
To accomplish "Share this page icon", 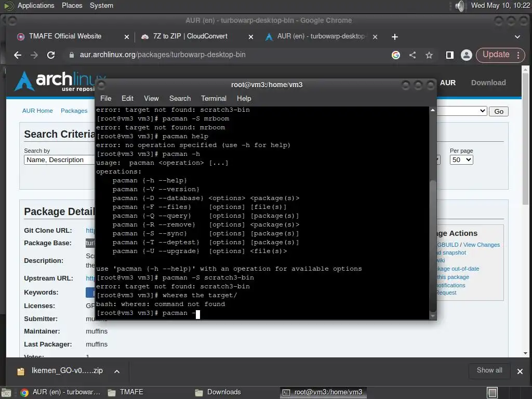I will pos(412,55).
